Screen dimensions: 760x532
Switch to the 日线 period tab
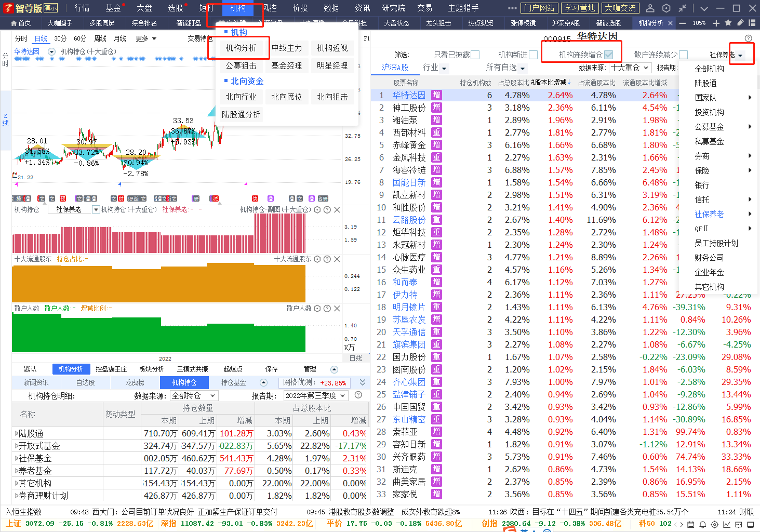click(x=41, y=38)
